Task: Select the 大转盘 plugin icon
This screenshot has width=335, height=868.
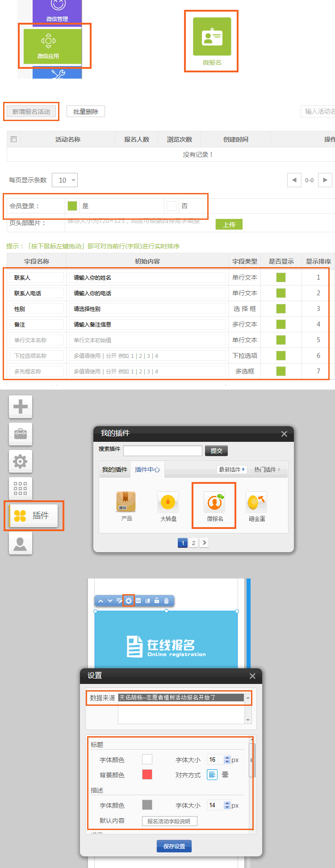Action: [x=168, y=502]
